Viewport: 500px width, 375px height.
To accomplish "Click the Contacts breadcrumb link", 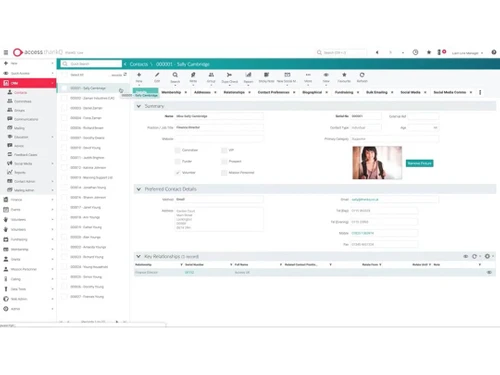I will 139,64.
